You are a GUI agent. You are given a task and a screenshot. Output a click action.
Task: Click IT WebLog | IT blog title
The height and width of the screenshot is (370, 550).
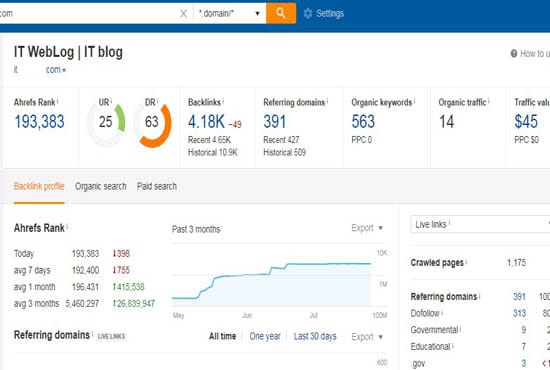pyautogui.click(x=68, y=52)
